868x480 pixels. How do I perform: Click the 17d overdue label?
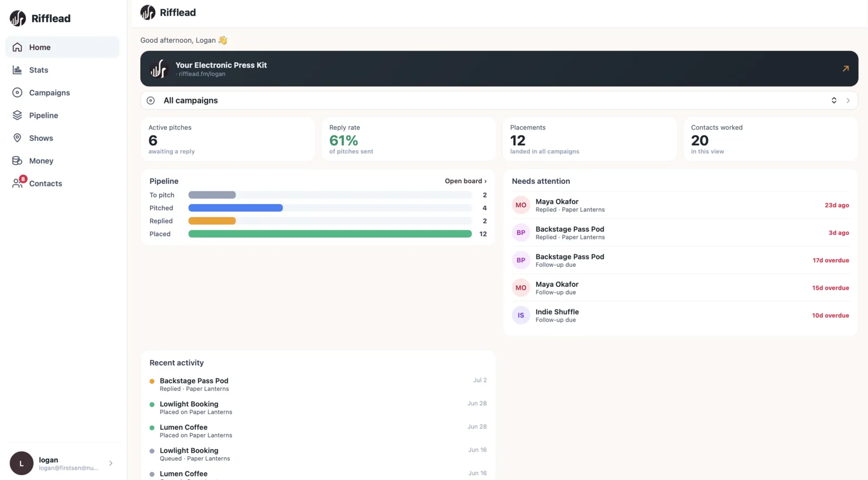pyautogui.click(x=831, y=260)
